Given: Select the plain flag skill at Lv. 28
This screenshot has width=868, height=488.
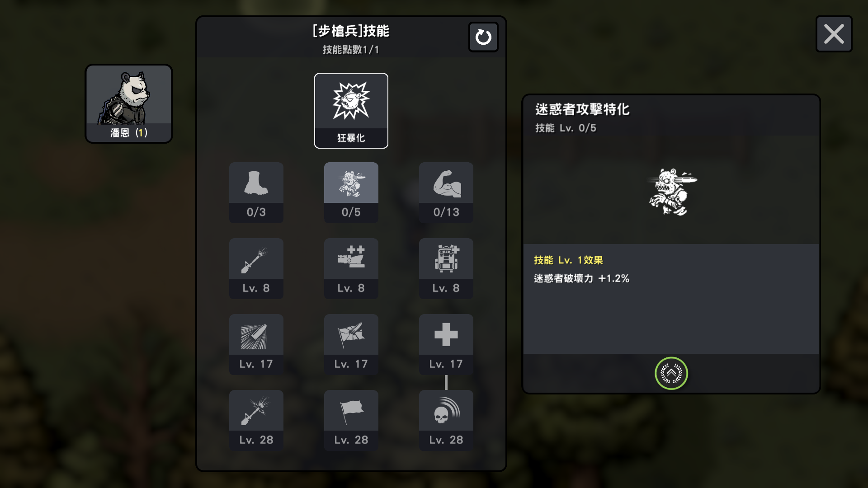Looking at the screenshot, I should pyautogui.click(x=351, y=420).
